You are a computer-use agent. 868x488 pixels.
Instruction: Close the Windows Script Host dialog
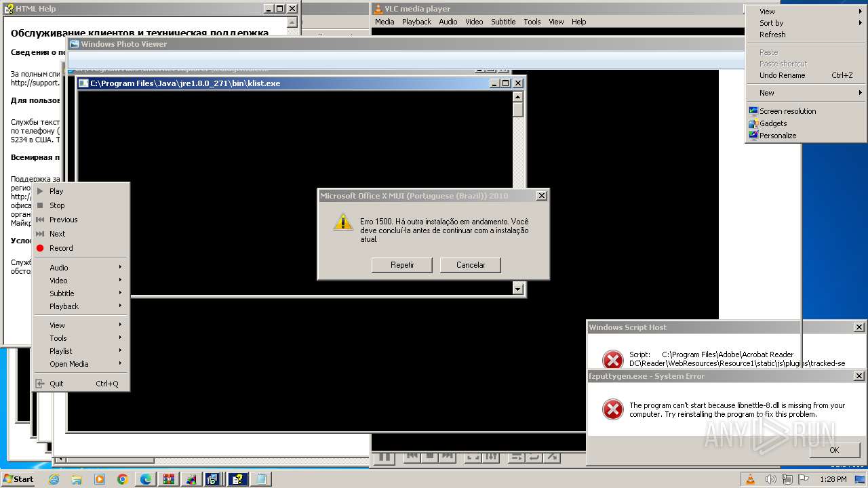click(859, 327)
